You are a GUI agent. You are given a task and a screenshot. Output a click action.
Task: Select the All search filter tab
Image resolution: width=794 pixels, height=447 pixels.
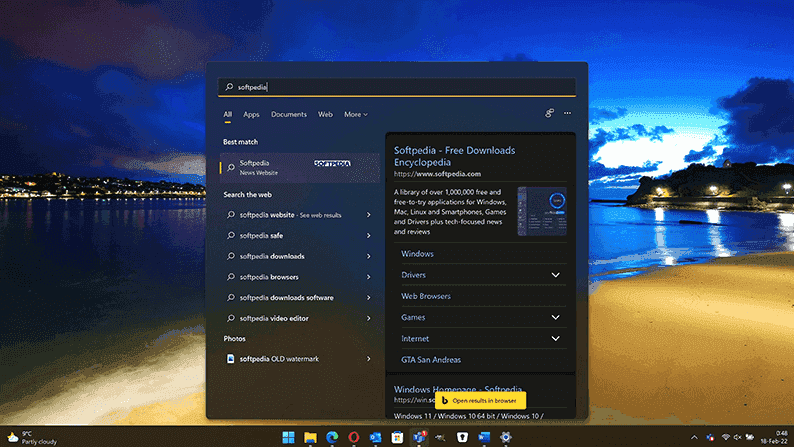(x=228, y=114)
